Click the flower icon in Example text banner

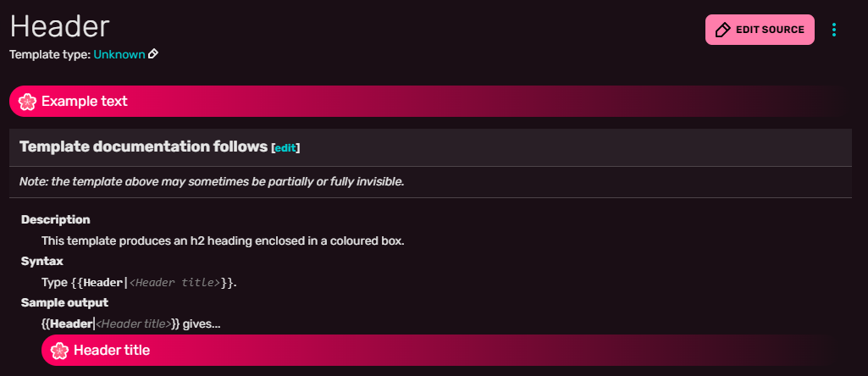tap(27, 102)
